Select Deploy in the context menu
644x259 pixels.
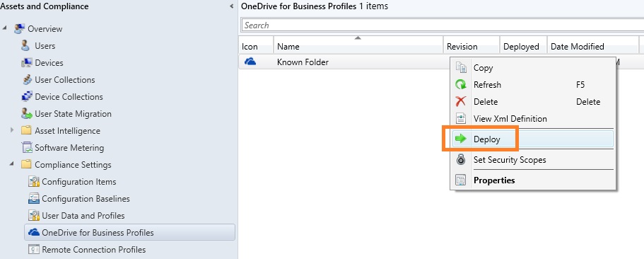pos(532,139)
